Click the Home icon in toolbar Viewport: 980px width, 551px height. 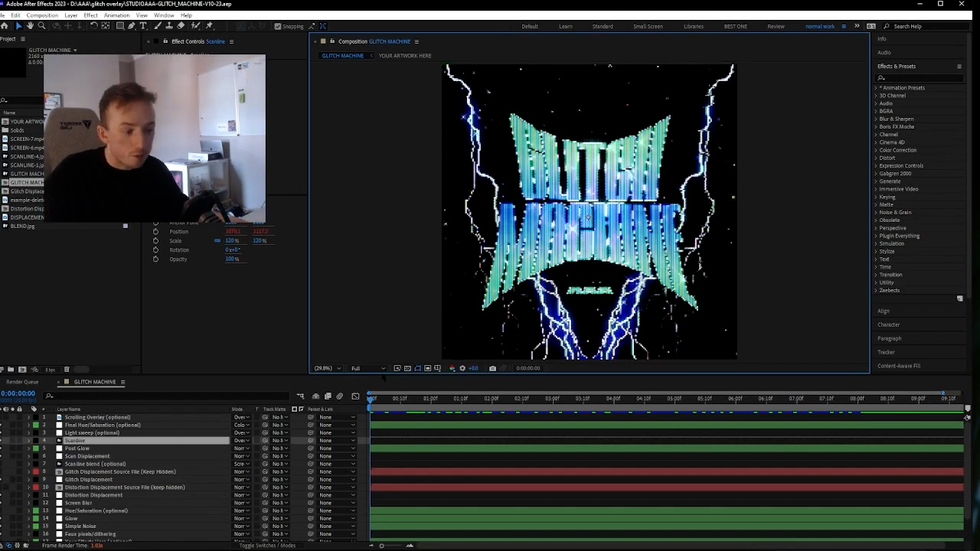pos(5,26)
